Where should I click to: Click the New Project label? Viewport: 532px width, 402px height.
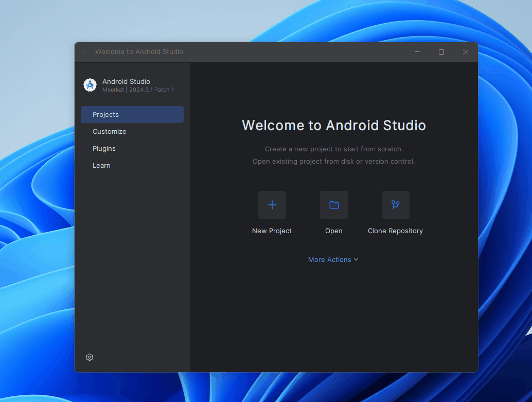point(272,231)
